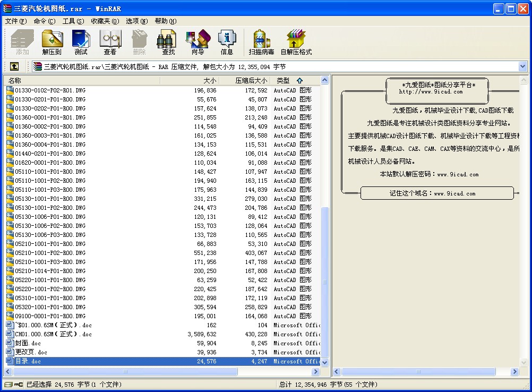
Task: Open the 查看 (View) toolbar icon
Action: (110, 42)
